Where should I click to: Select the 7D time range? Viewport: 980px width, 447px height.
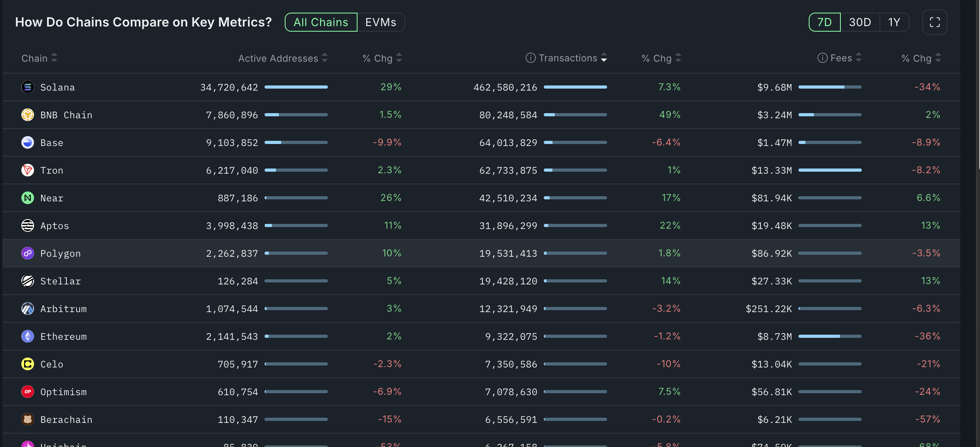[x=824, y=22]
